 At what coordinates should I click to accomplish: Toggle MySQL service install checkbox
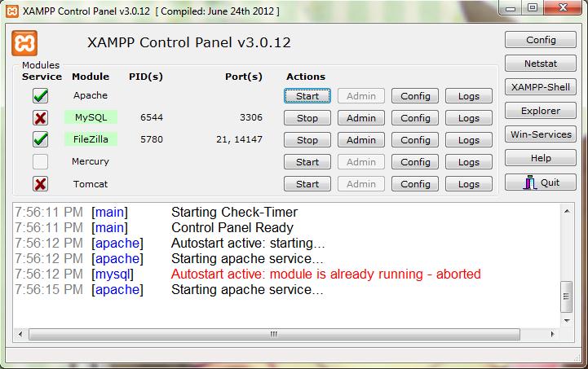[40, 118]
